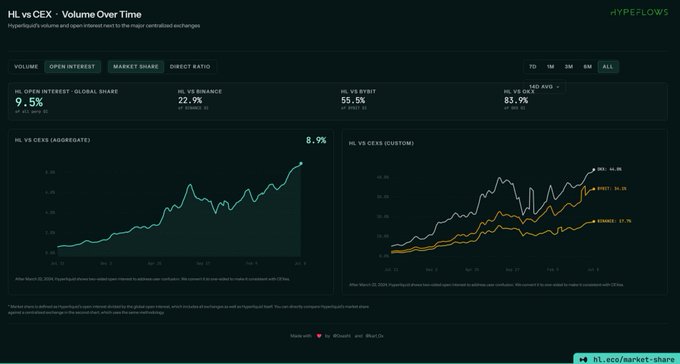Click the hl.eco/market-share badge
This screenshot has height=364, width=680.
627,359
